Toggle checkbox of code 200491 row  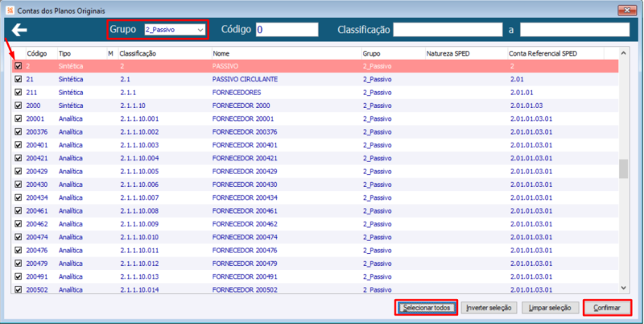(18, 276)
